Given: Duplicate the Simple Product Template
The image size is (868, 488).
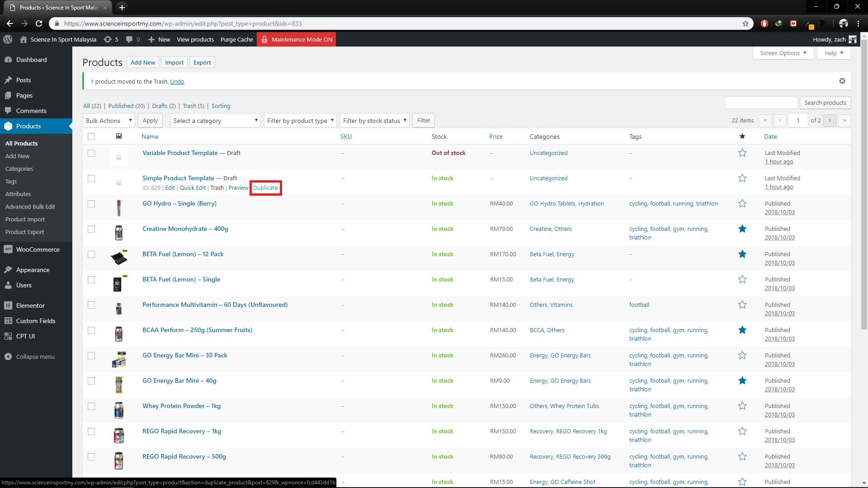Looking at the screenshot, I should (265, 188).
